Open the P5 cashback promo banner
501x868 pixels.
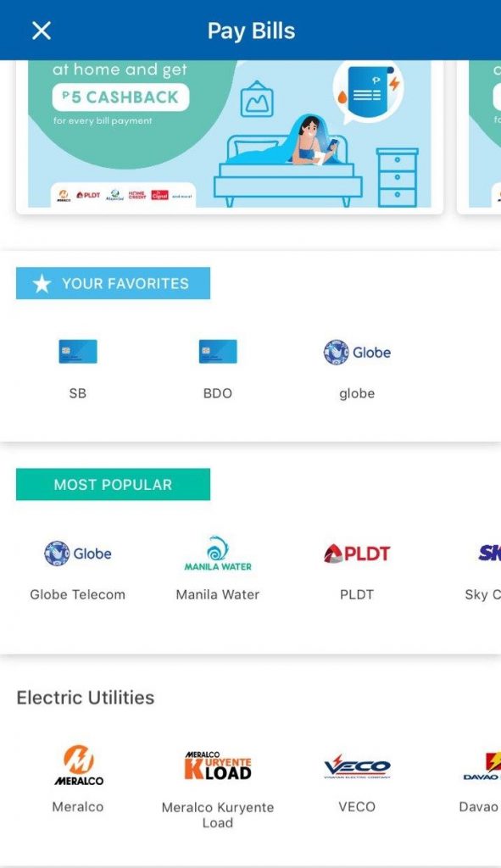(229, 136)
